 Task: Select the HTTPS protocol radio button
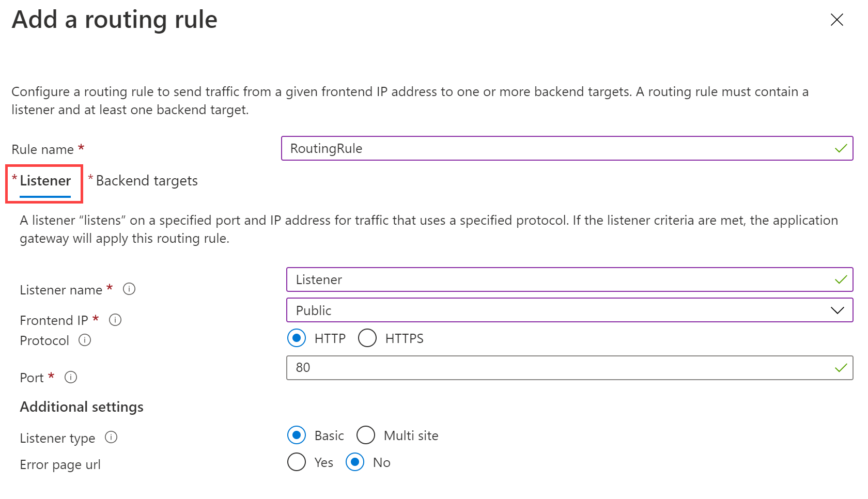tap(367, 338)
